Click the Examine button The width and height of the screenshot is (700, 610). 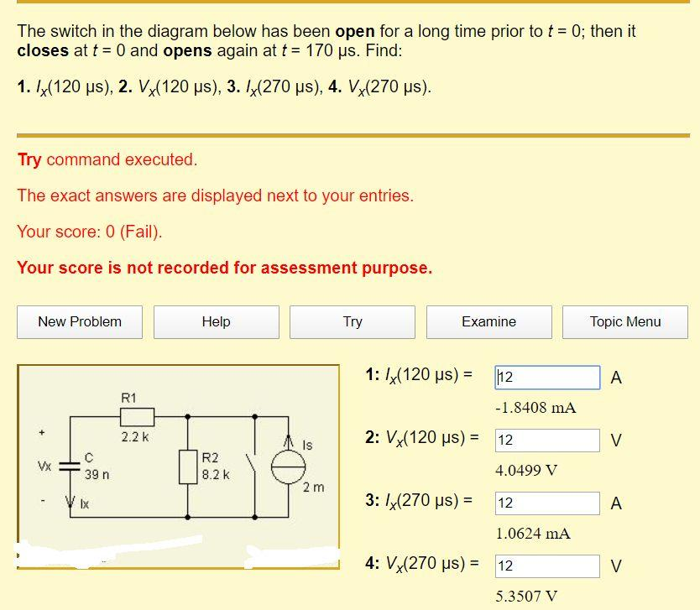click(x=489, y=321)
